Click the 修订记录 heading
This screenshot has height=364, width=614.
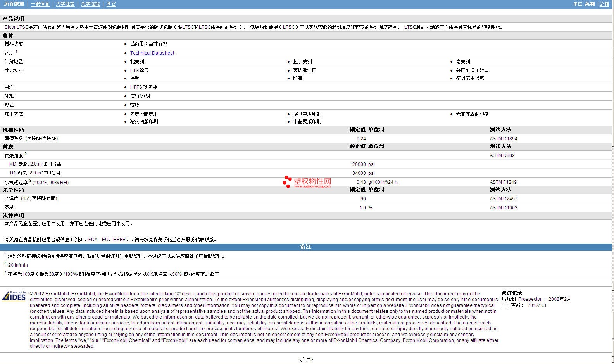(512, 293)
